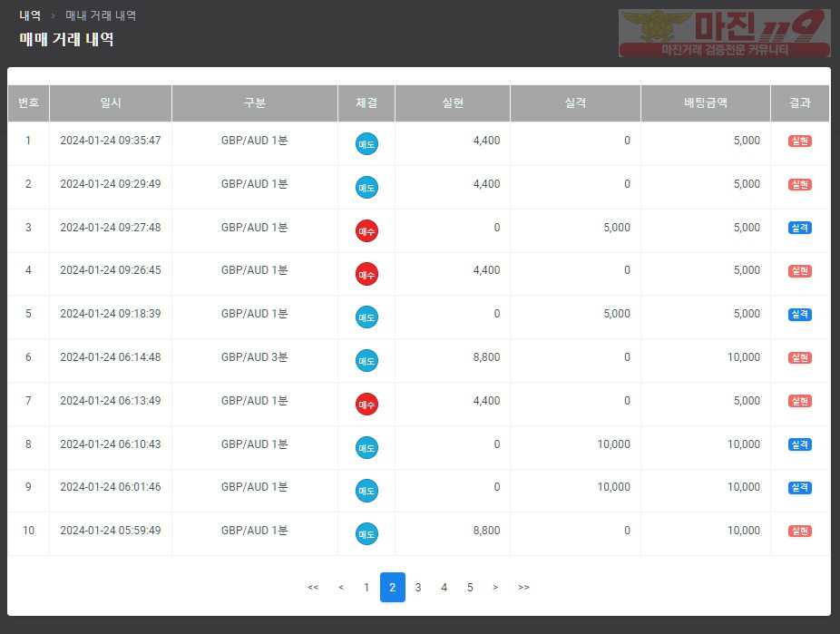The width and height of the screenshot is (840, 634).
Task: Click the blue 실격 result tag in row 3
Action: click(800, 228)
